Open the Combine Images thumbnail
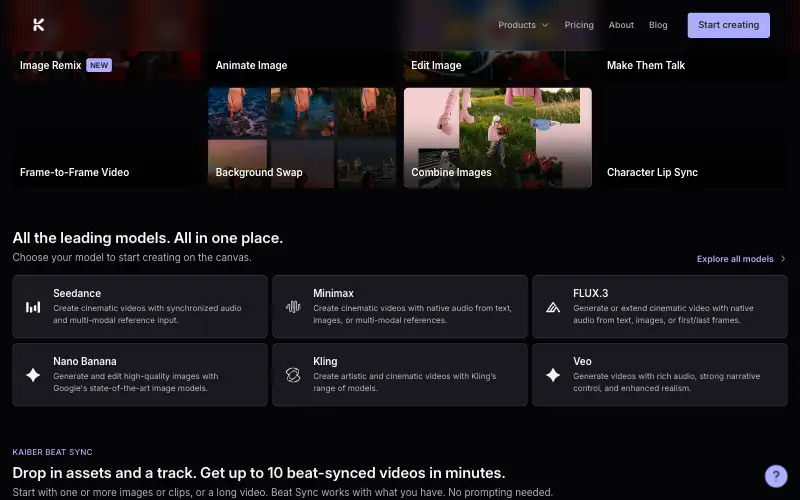 tap(498, 138)
